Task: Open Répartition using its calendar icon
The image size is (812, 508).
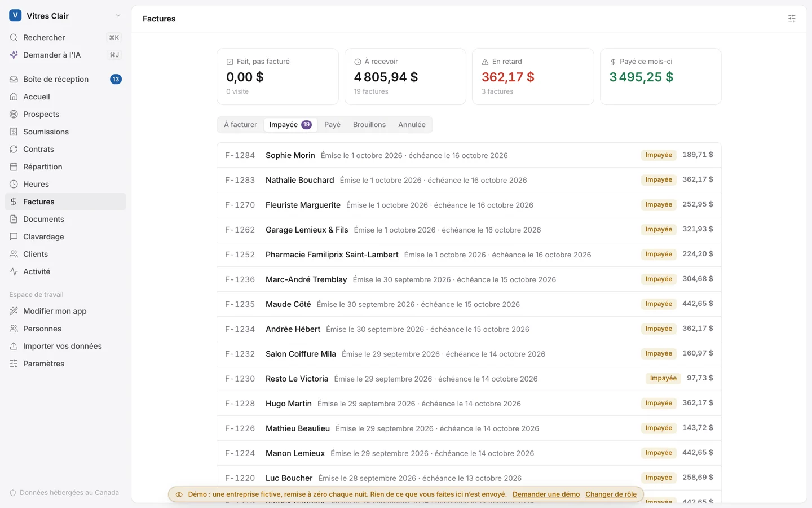Action: (x=14, y=167)
